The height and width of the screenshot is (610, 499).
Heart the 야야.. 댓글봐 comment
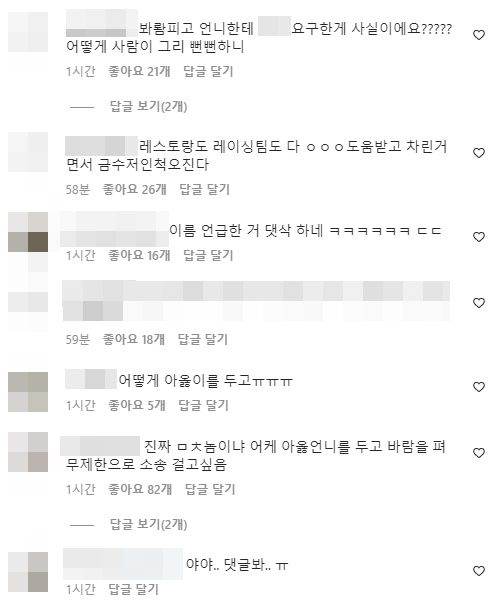(479, 571)
